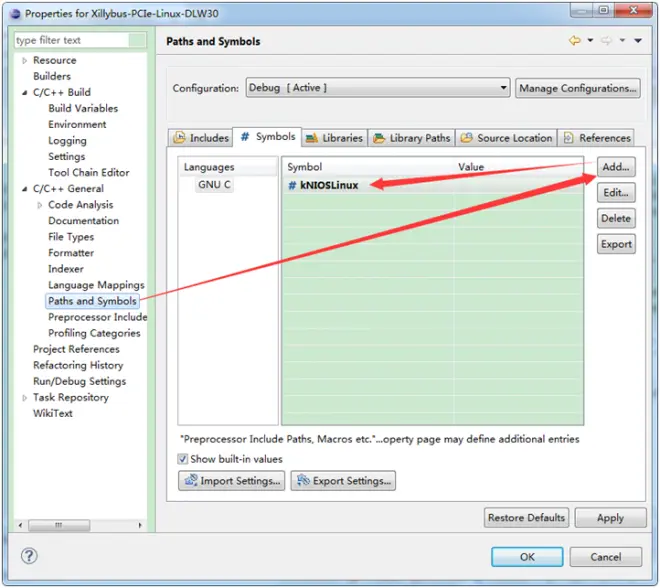
Task: Click the Source Location tab icon
Action: tap(466, 138)
